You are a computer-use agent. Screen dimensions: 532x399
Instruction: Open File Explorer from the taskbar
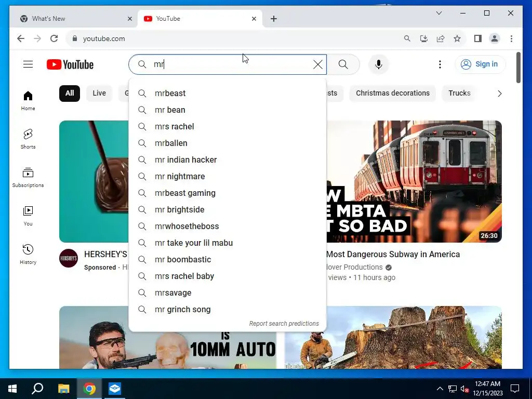click(63, 389)
